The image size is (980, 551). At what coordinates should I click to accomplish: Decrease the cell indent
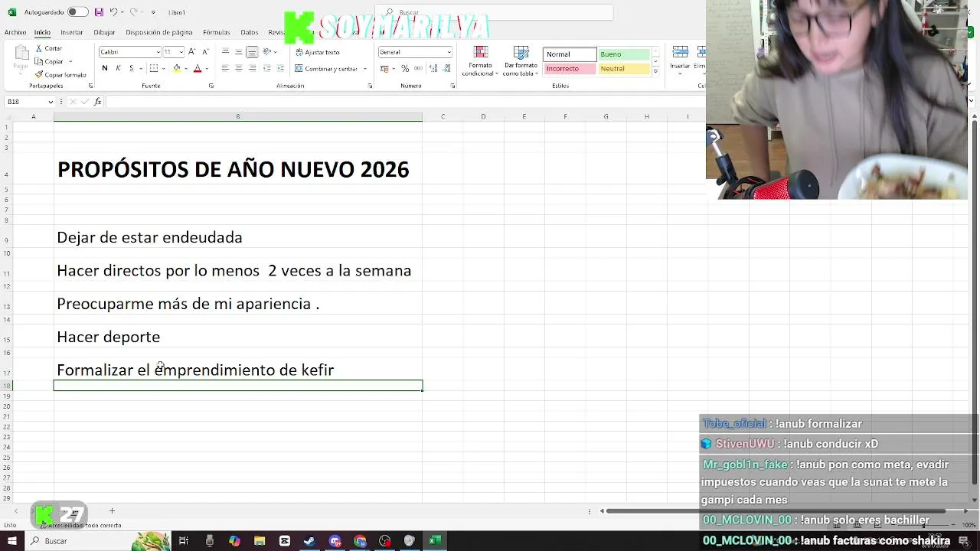(268, 68)
